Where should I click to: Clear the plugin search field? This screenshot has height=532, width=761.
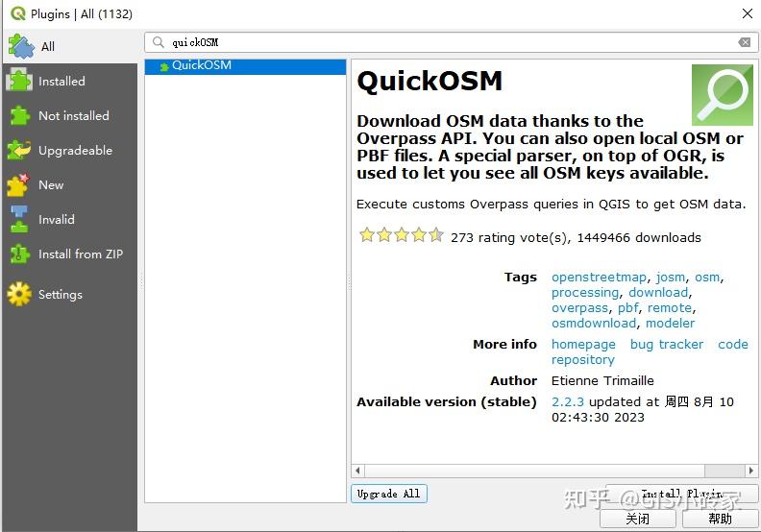coord(745,42)
